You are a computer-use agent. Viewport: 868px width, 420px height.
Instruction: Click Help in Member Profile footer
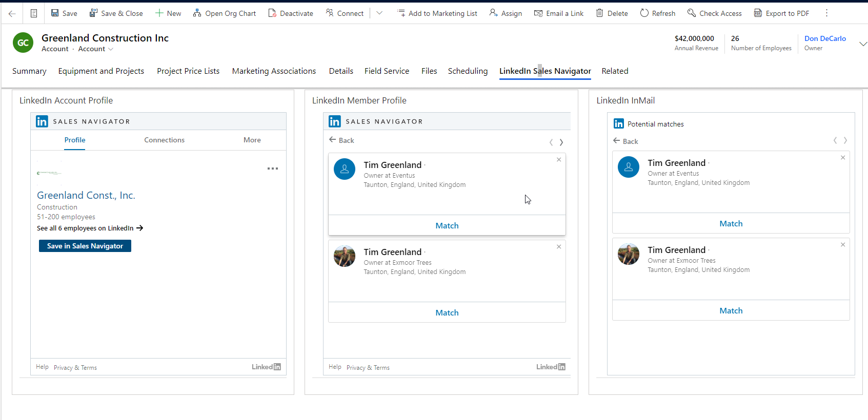point(335,367)
